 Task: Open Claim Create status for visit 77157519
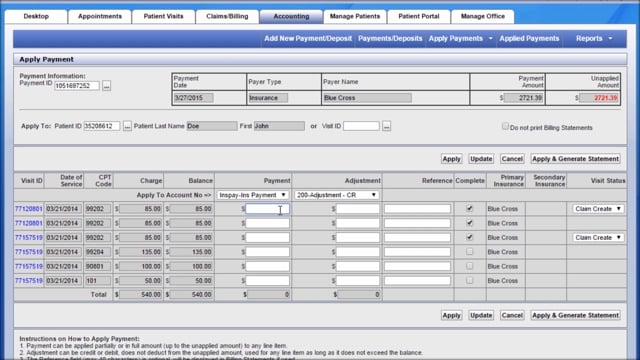598,237
